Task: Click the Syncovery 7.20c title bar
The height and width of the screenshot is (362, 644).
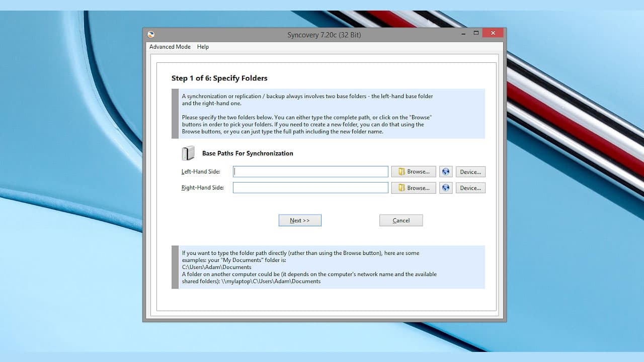Action: pos(324,35)
